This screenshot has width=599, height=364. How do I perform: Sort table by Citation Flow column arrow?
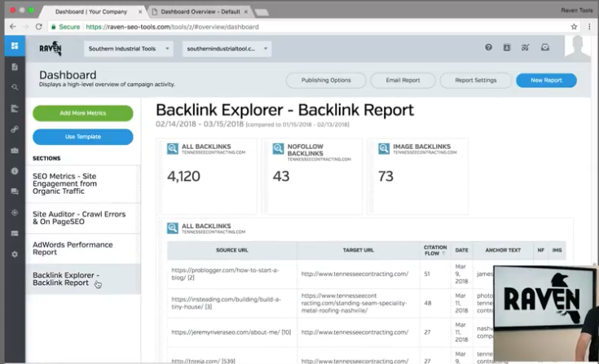coord(443,254)
